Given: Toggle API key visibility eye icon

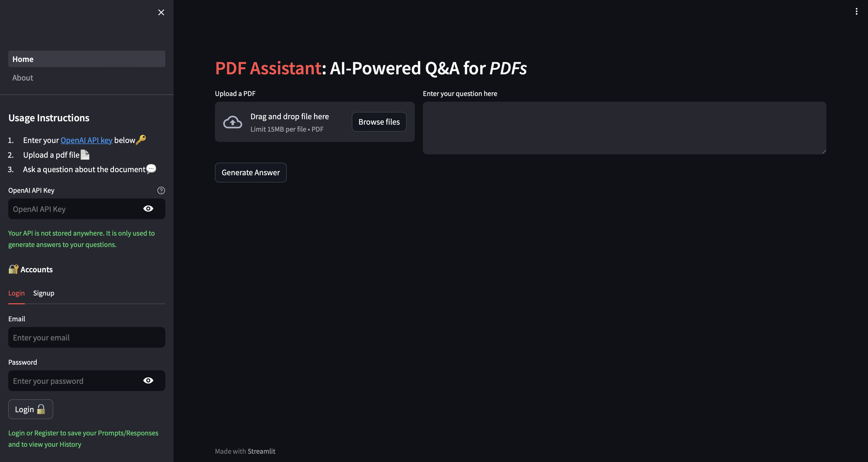Looking at the screenshot, I should 148,209.
